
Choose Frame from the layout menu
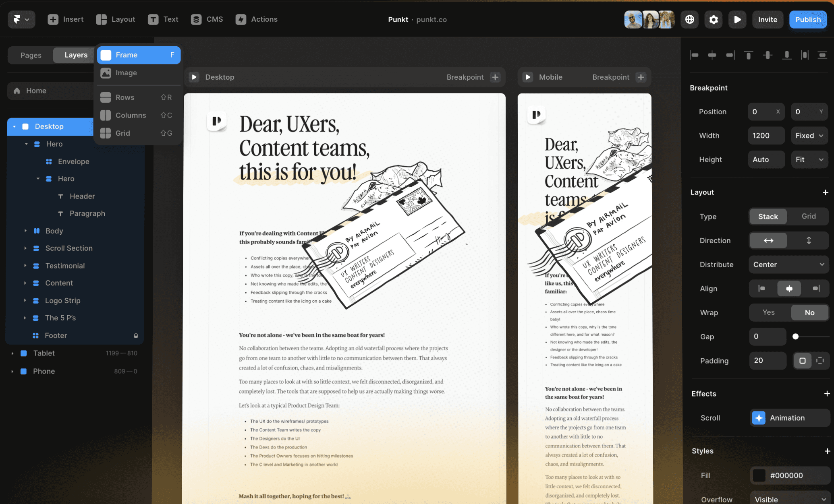(x=139, y=55)
